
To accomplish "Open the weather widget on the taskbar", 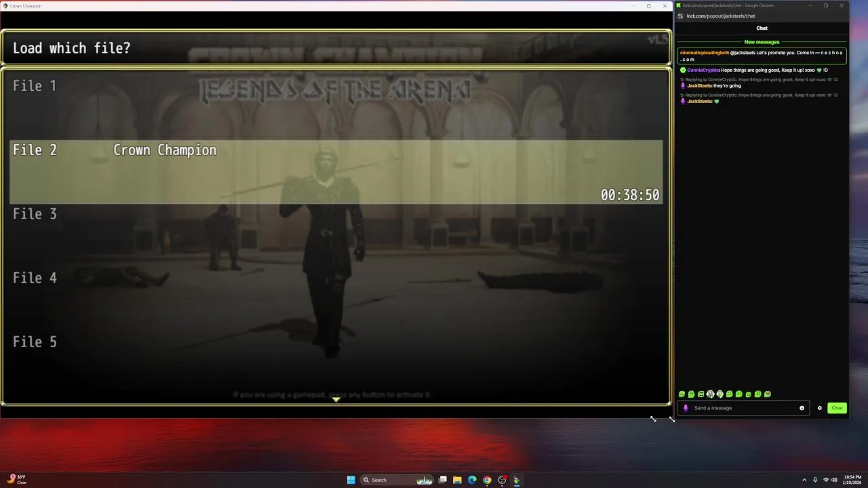I will [17, 479].
